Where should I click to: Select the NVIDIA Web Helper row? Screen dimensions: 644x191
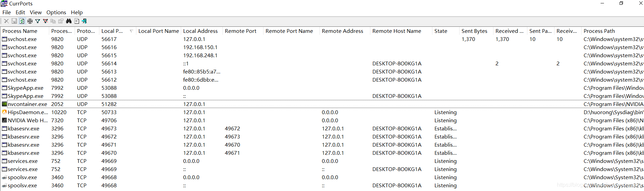322,120
